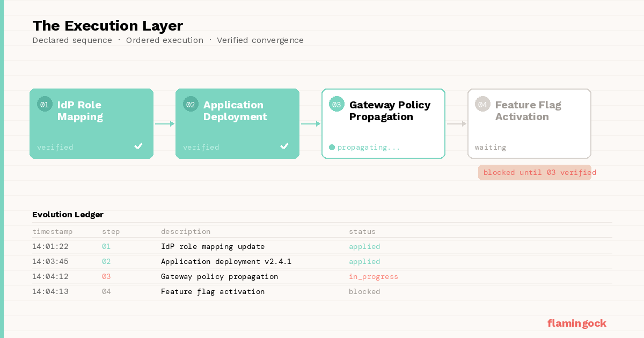Click the 'timestamp' column header
This screenshot has height=338, width=644.
(x=53, y=232)
